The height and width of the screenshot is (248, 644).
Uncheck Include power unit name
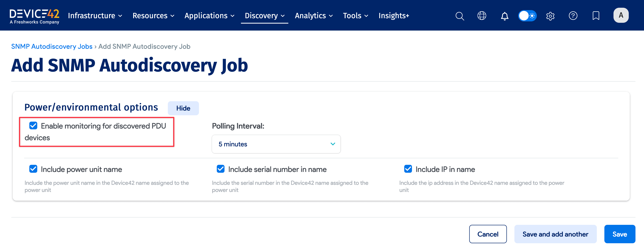click(33, 169)
